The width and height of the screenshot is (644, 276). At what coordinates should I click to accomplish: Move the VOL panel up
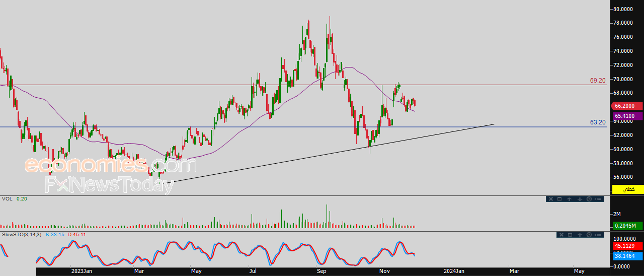click(569, 199)
